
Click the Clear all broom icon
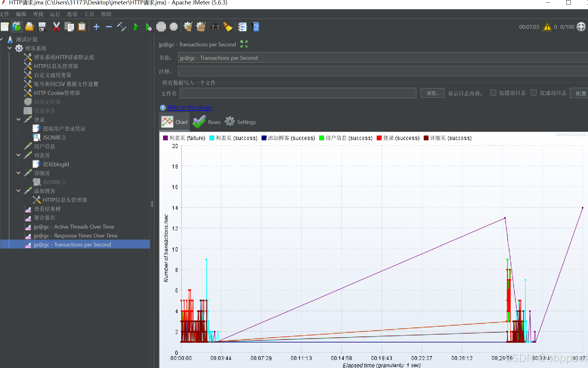pyautogui.click(x=201, y=27)
